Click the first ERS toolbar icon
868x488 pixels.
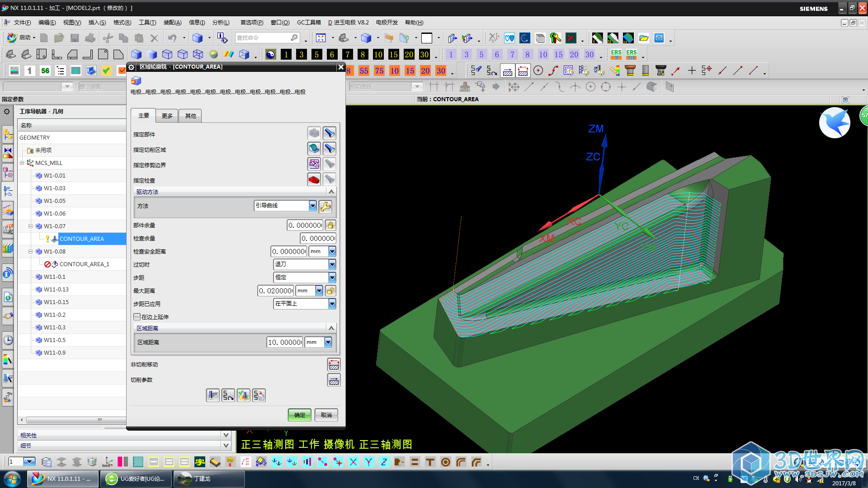tap(616, 55)
